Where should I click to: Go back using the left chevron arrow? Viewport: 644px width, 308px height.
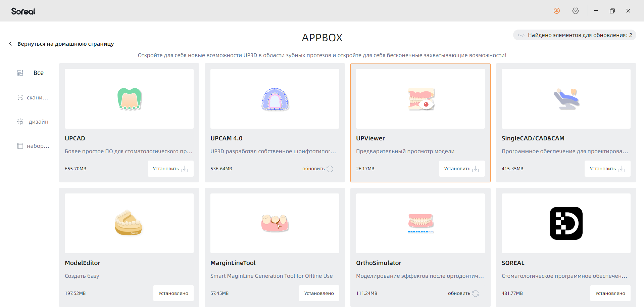[x=10, y=44]
